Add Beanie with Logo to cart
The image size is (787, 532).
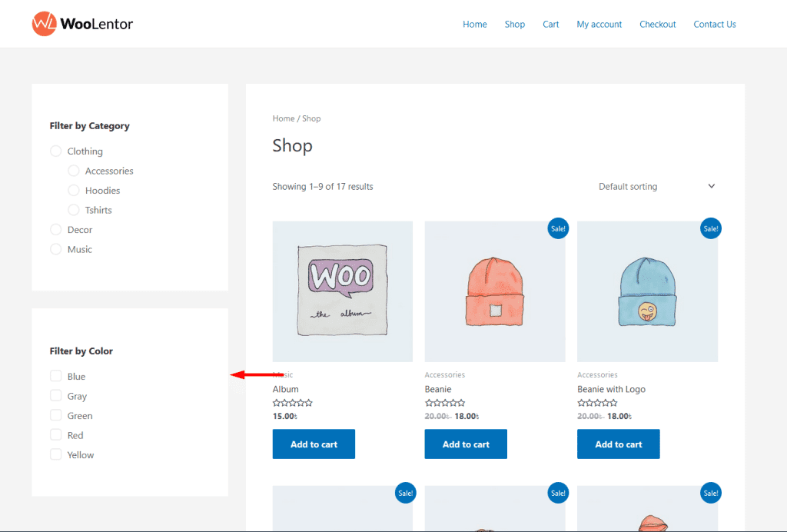[x=618, y=444]
